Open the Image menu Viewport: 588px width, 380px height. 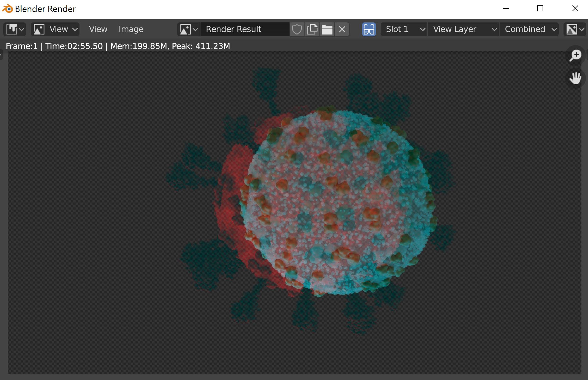pos(131,29)
